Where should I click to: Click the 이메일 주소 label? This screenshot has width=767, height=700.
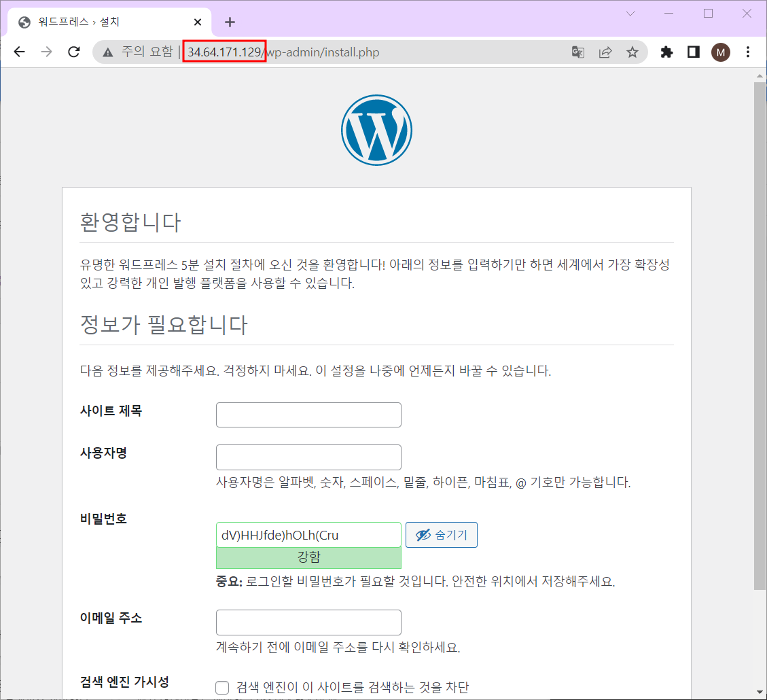[x=111, y=618]
